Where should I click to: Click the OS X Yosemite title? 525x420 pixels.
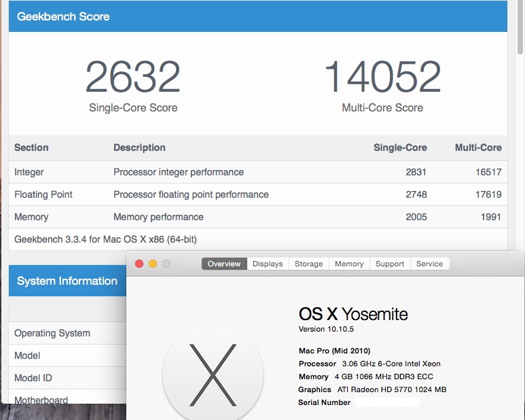(x=353, y=314)
